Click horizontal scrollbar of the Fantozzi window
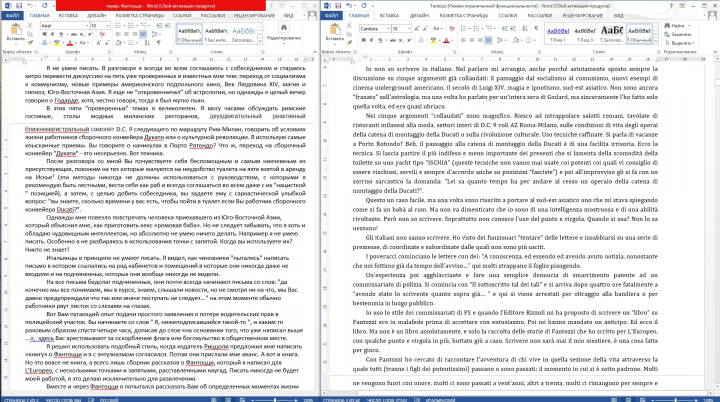This screenshot has height=402, width=720. pyautogui.click(x=518, y=393)
